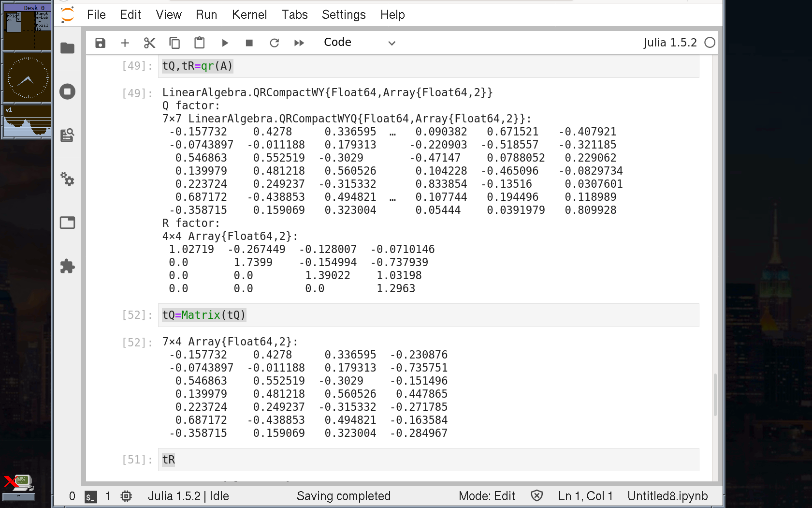Run the selected cell

pos(225,43)
